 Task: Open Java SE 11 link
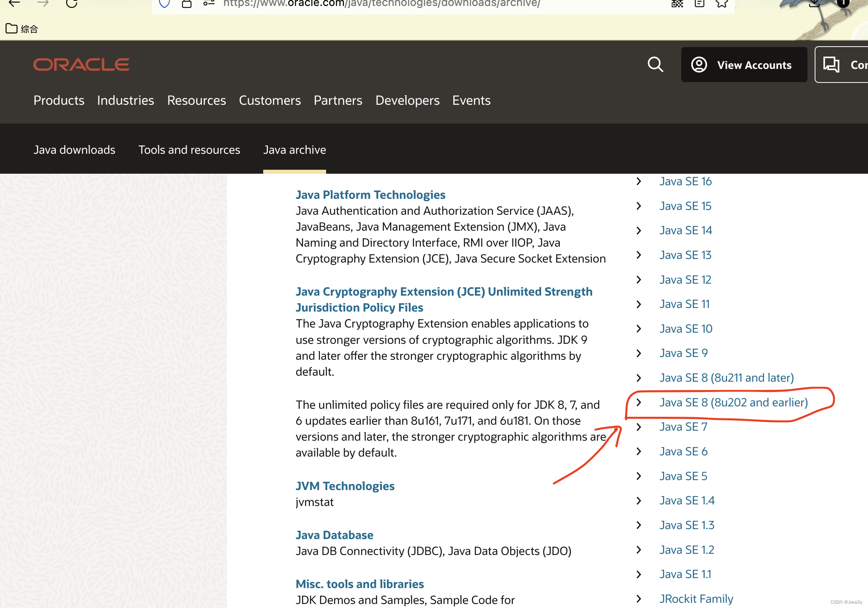point(684,304)
